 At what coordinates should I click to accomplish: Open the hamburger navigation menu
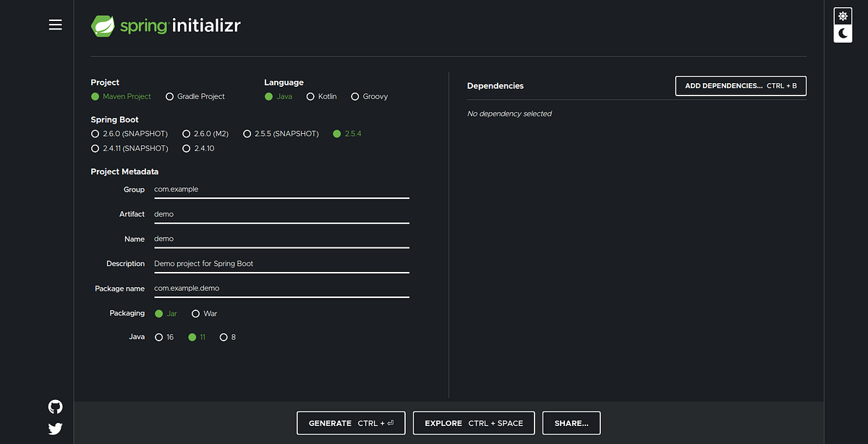[55, 24]
